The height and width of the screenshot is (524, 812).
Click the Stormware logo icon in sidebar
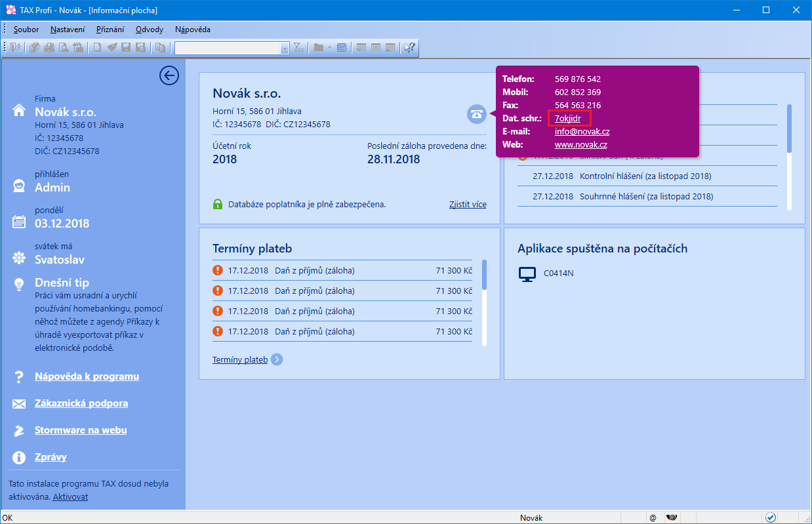pyautogui.click(x=19, y=431)
